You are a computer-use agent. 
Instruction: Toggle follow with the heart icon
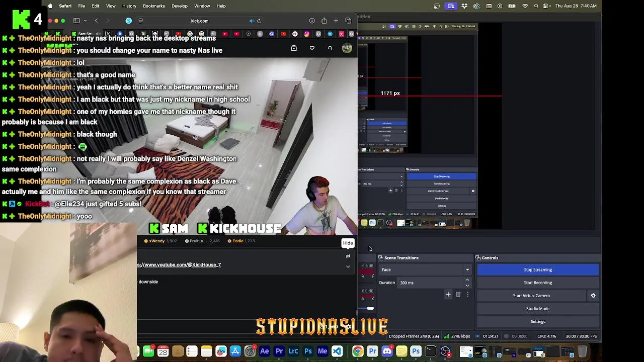pos(312,48)
